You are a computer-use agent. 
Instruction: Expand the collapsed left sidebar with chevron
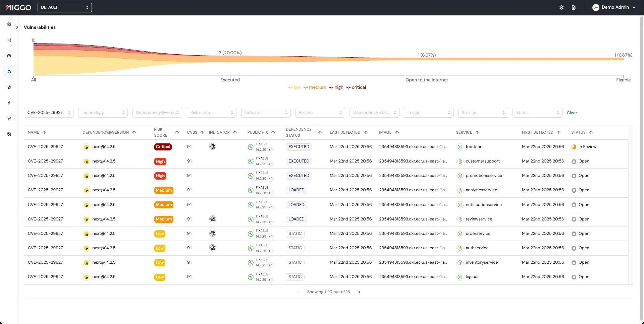coord(17,27)
